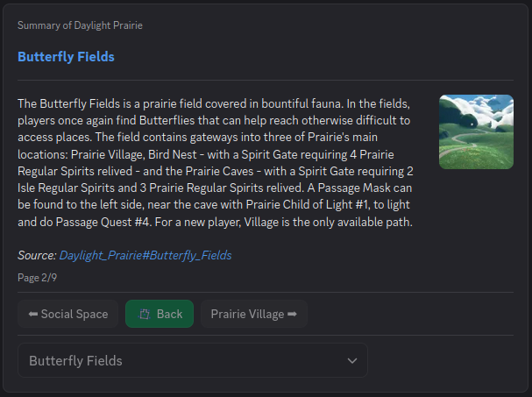Click the Butterfly Fields text in the select menu

tap(75, 361)
